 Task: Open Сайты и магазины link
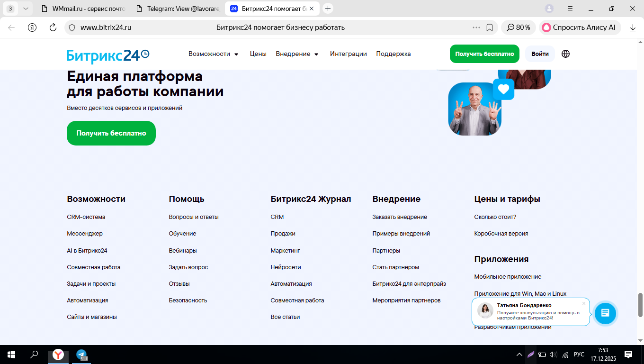click(x=92, y=317)
